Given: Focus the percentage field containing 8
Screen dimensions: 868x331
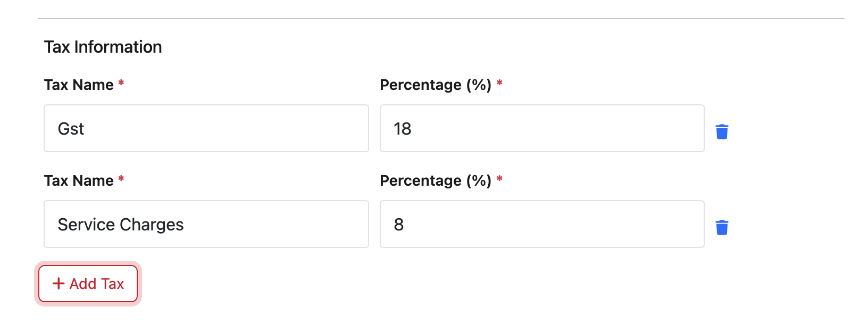Looking at the screenshot, I should [x=541, y=224].
